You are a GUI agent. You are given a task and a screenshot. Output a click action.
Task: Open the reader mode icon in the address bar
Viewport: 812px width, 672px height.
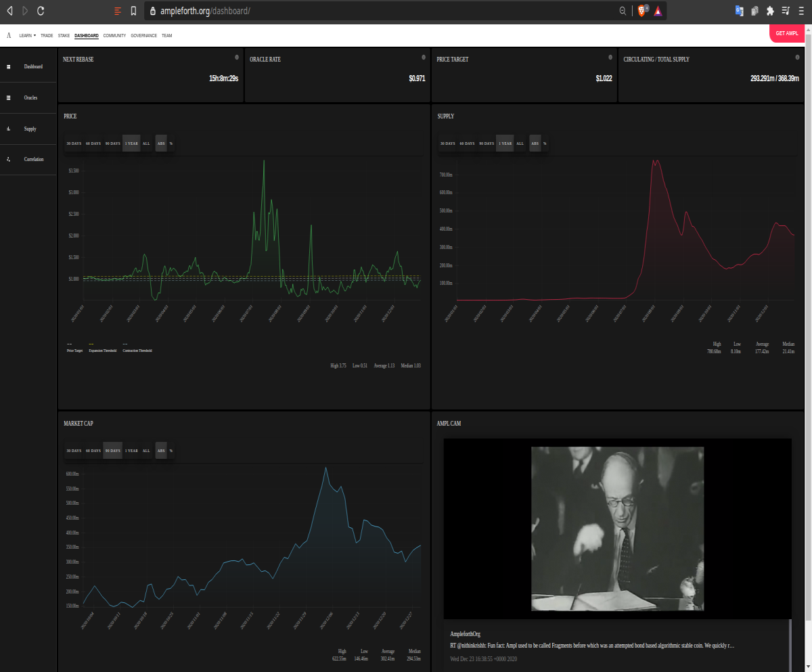pyautogui.click(x=118, y=11)
